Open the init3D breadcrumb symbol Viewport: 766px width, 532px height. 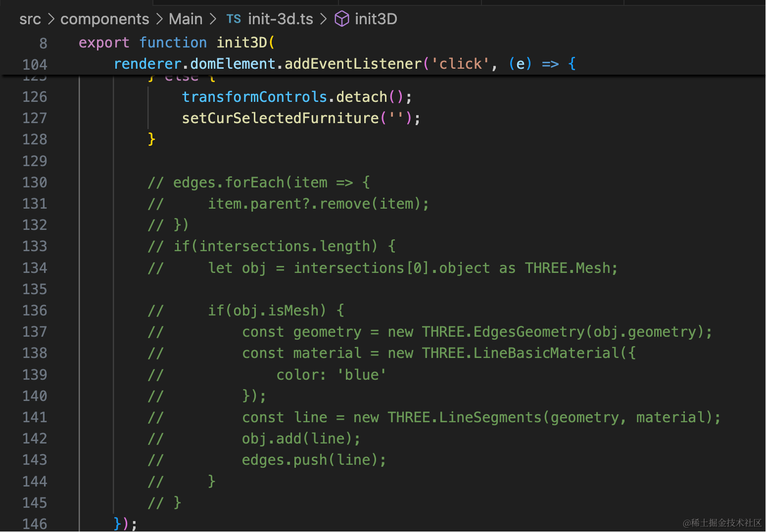(376, 19)
